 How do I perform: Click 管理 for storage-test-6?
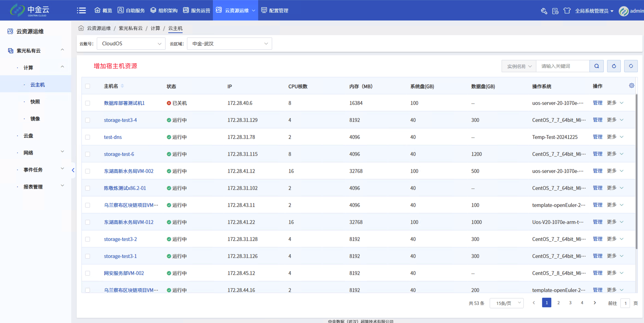point(597,154)
